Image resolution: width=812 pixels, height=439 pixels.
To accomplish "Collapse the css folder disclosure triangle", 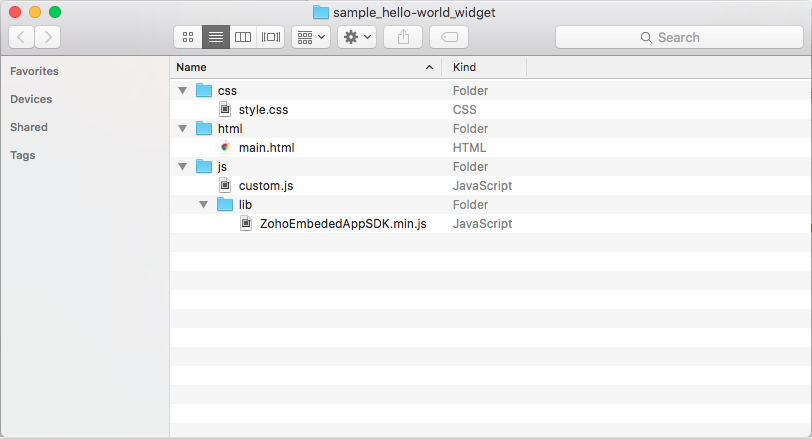I will (182, 91).
